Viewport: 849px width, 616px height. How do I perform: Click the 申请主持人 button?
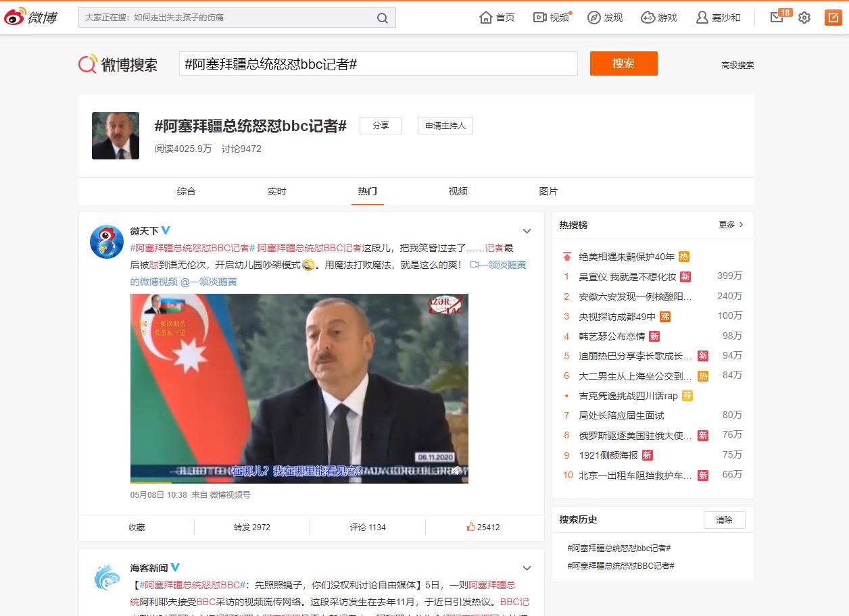tap(445, 126)
